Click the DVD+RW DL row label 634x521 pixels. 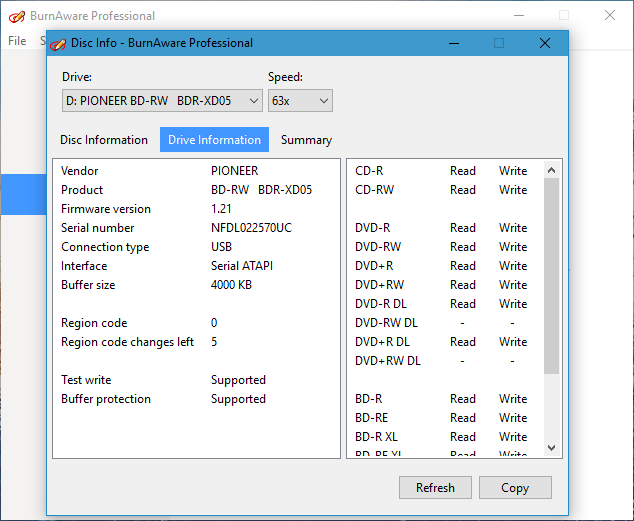pyautogui.click(x=388, y=361)
